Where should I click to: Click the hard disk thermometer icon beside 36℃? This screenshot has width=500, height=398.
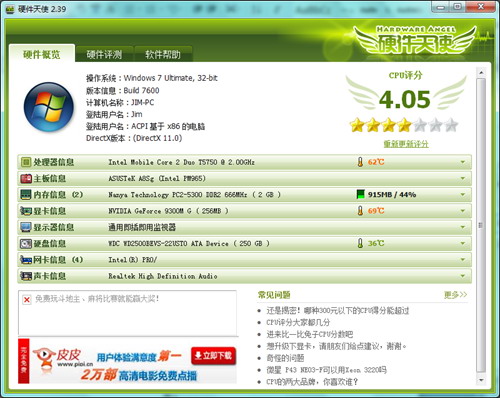tap(360, 243)
